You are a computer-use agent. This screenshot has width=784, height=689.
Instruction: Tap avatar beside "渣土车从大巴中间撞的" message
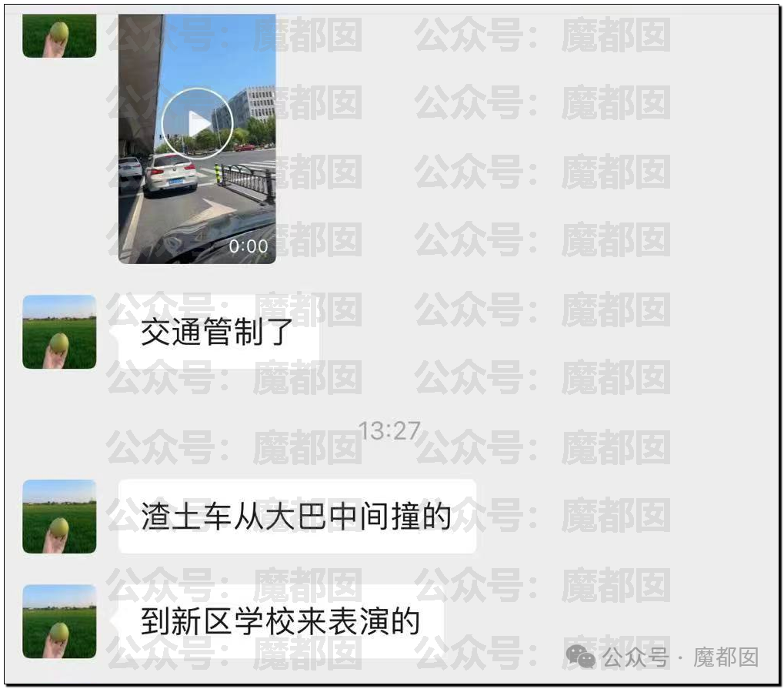coord(59,517)
